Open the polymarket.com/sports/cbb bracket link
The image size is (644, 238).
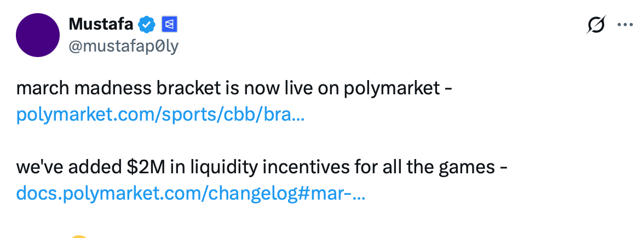click(160, 115)
